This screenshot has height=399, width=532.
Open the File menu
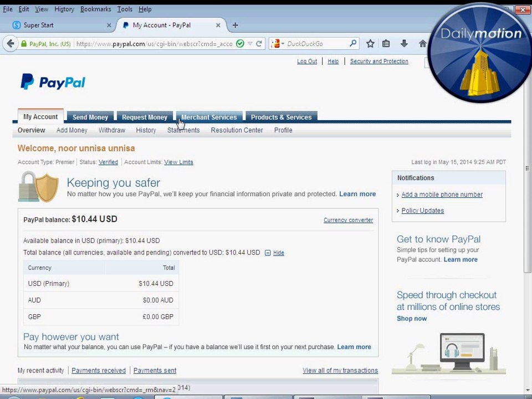[x=7, y=9]
